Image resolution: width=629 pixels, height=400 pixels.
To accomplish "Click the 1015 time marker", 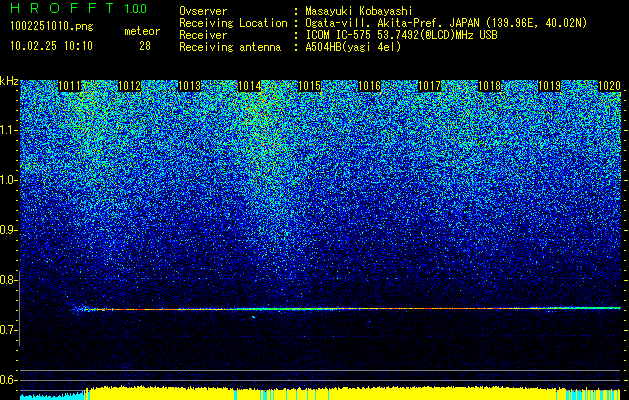I will [x=310, y=86].
